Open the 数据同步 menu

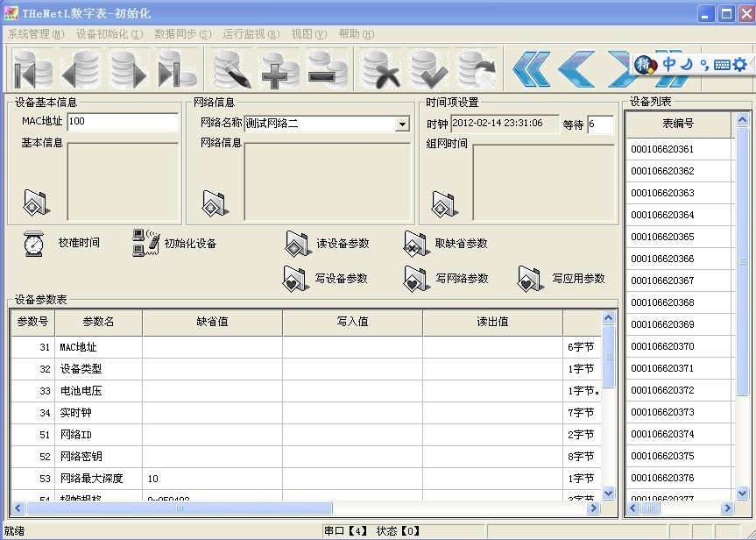(x=182, y=34)
